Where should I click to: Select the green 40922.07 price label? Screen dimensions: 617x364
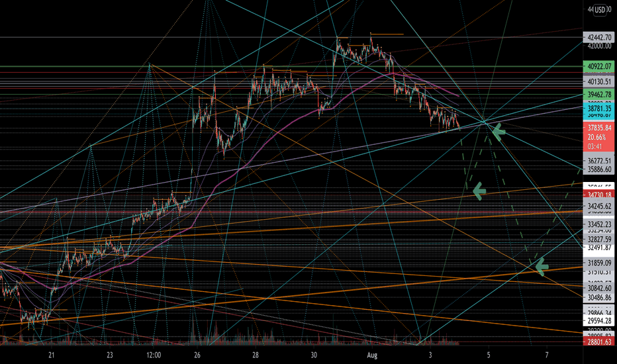click(x=598, y=66)
